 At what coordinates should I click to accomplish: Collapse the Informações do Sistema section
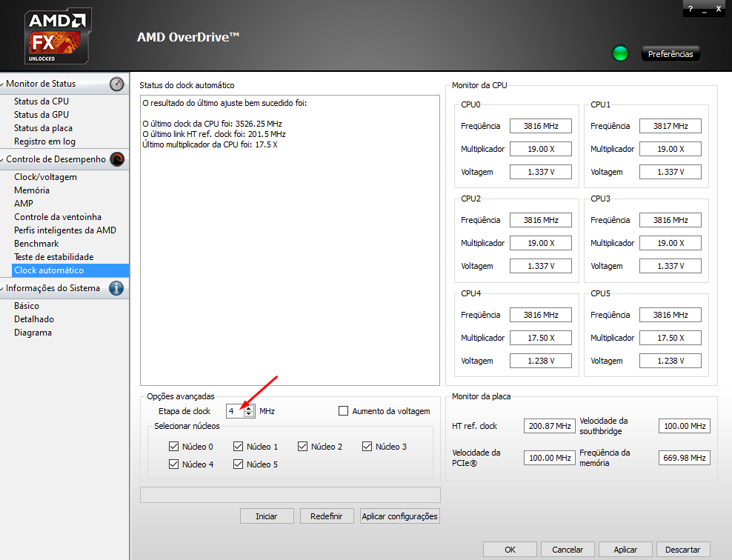point(2,288)
